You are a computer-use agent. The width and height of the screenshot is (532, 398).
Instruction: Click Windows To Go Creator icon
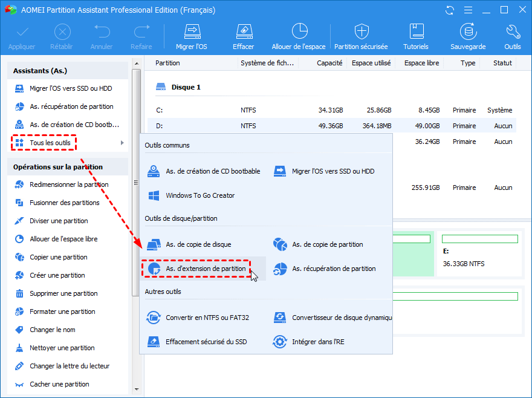154,195
